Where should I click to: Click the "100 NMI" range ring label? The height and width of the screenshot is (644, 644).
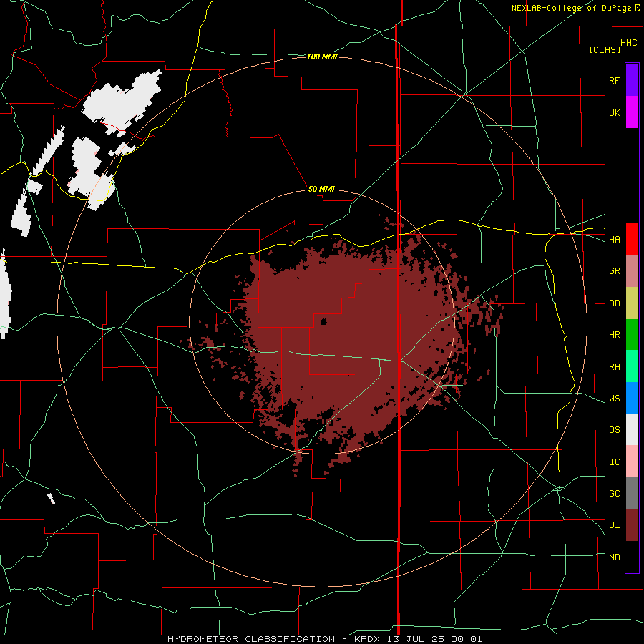pos(322,57)
